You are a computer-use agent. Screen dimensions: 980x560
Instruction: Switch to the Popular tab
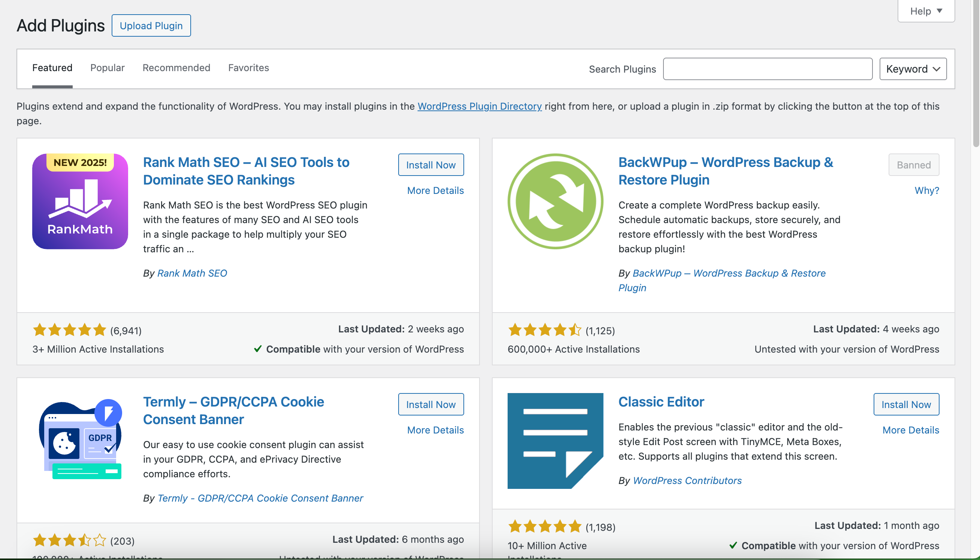click(108, 68)
